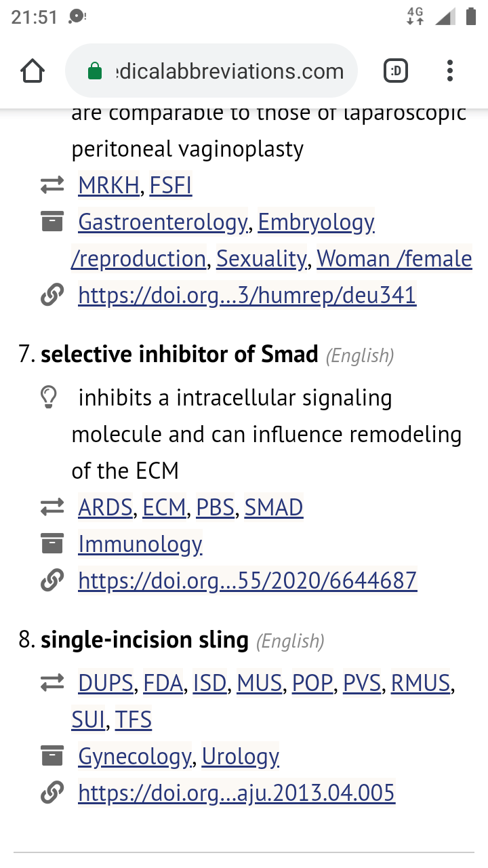488x868 pixels.
Task: Follow the aju.2013.04.005 DOI link
Action: pyautogui.click(x=237, y=793)
